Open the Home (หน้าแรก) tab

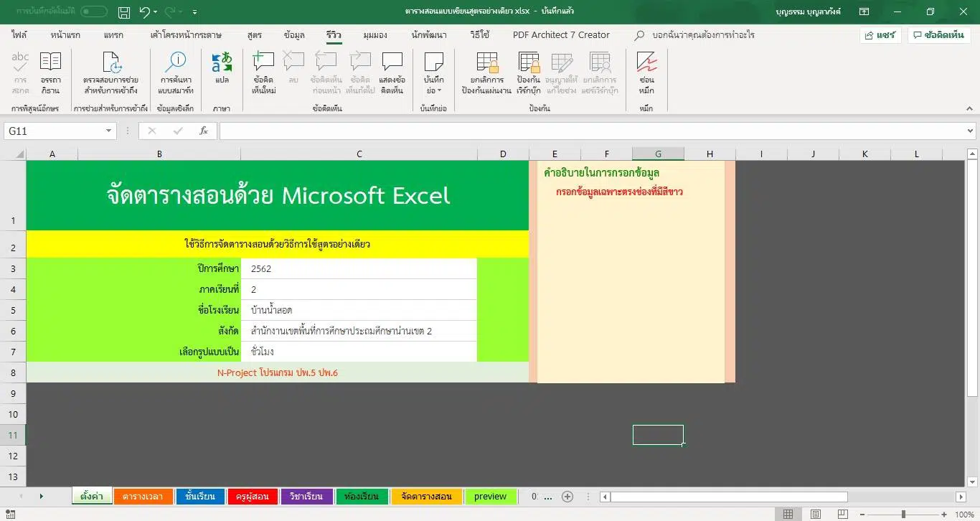point(65,34)
